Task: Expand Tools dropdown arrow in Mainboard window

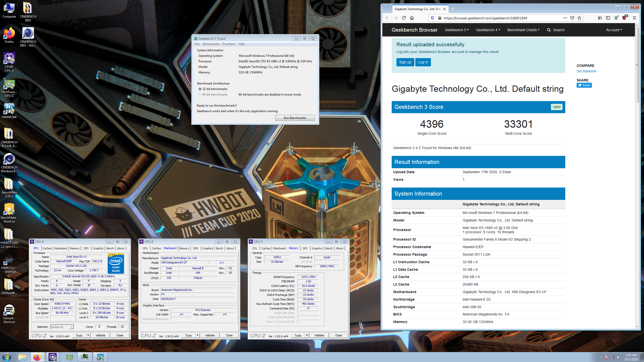Action: [197, 335]
